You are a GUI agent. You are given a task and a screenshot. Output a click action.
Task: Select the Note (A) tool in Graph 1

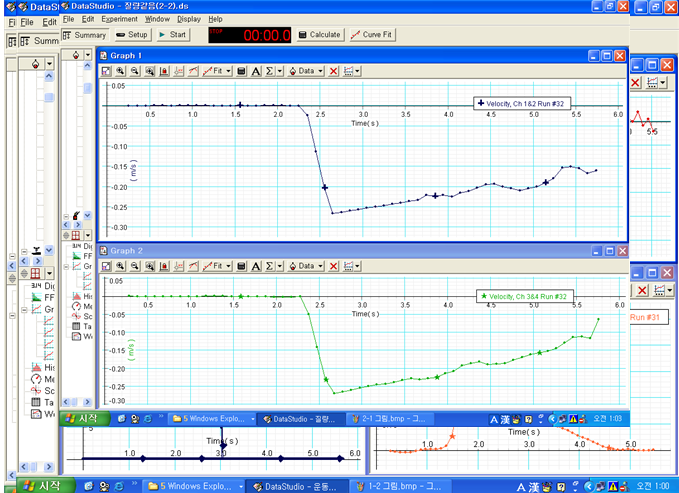[x=256, y=71]
